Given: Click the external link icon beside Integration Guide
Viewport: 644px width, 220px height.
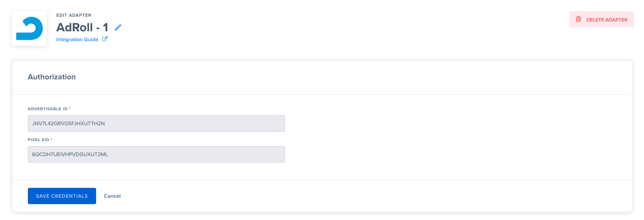Looking at the screenshot, I should pos(105,39).
